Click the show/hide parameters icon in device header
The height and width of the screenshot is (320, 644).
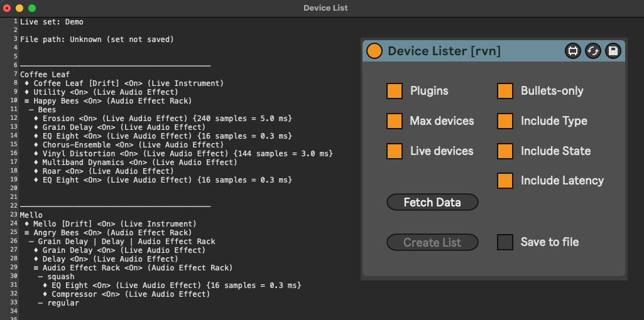click(x=572, y=51)
